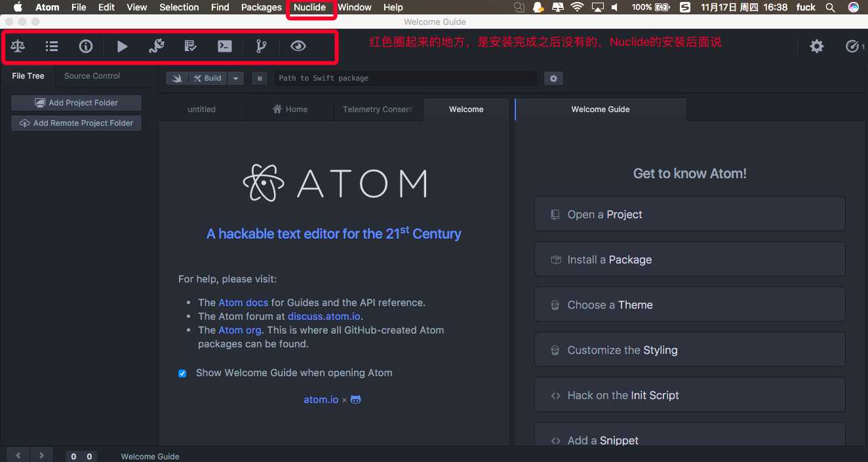Click the git branch toolbar icon
Viewport: 868px width, 462px height.
(x=261, y=47)
